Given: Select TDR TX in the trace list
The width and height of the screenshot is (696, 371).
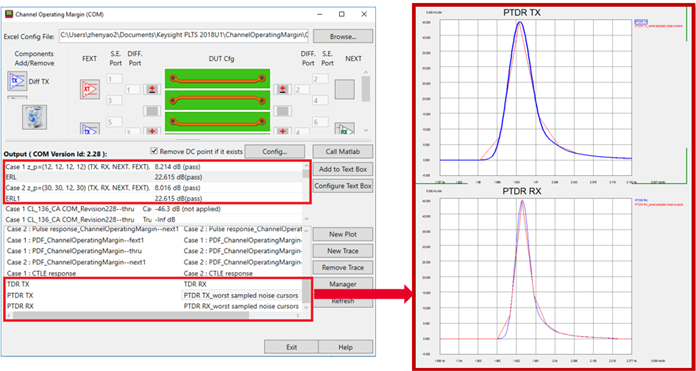Looking at the screenshot, I should [18, 284].
